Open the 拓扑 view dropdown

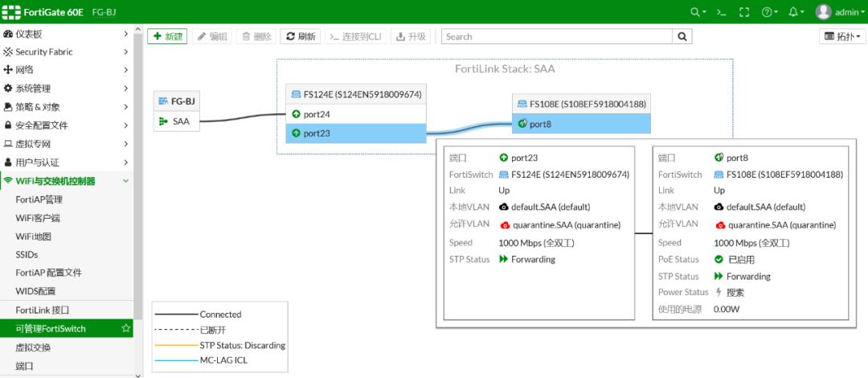click(842, 36)
